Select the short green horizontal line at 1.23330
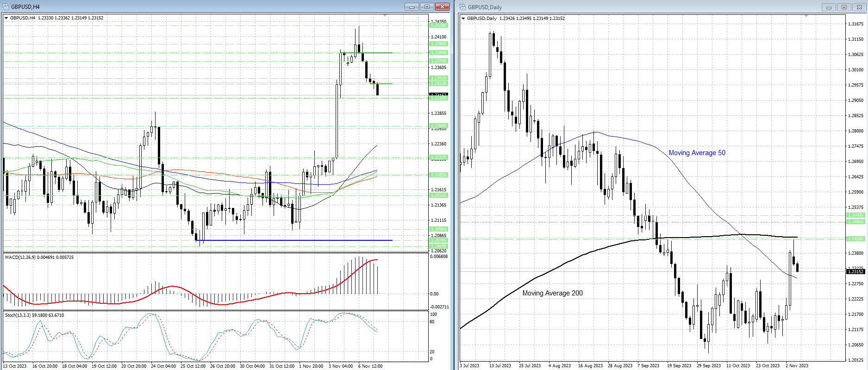Viewport: 868px width, 370px height. [x=381, y=84]
